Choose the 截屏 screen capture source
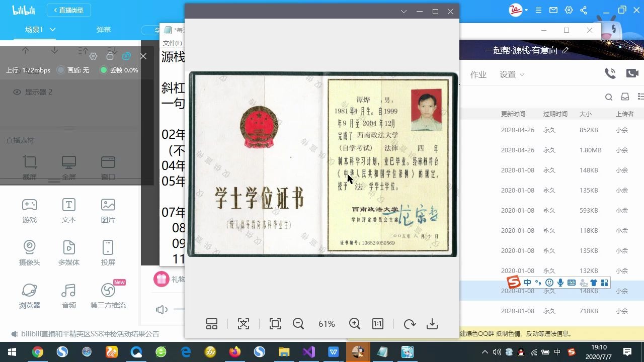Screen dimensions: 644x362 pos(30,167)
